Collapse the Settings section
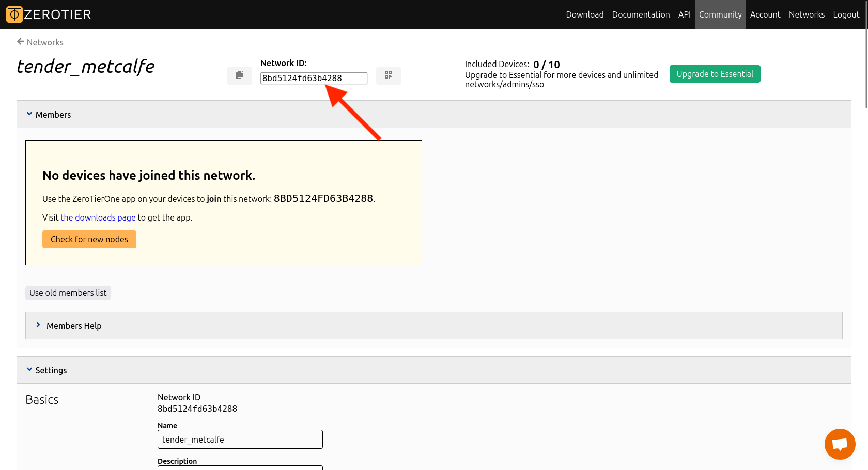Viewport: 868px width, 470px height. point(29,370)
